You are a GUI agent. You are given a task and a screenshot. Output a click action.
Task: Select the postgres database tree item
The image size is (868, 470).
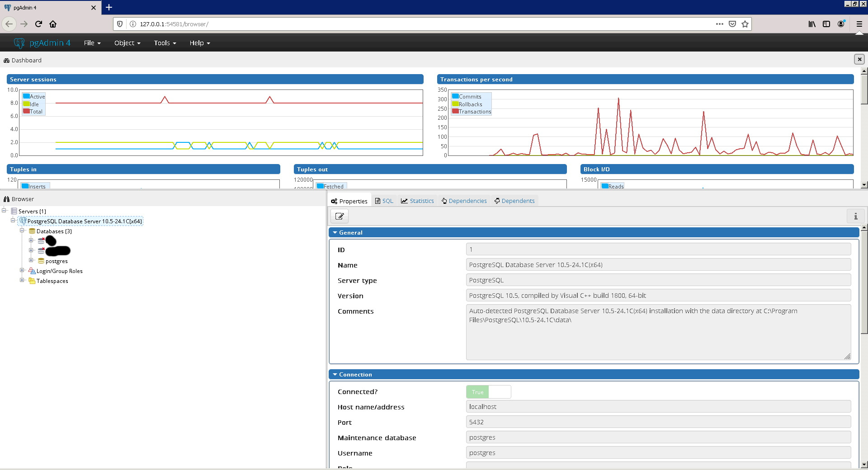point(57,261)
